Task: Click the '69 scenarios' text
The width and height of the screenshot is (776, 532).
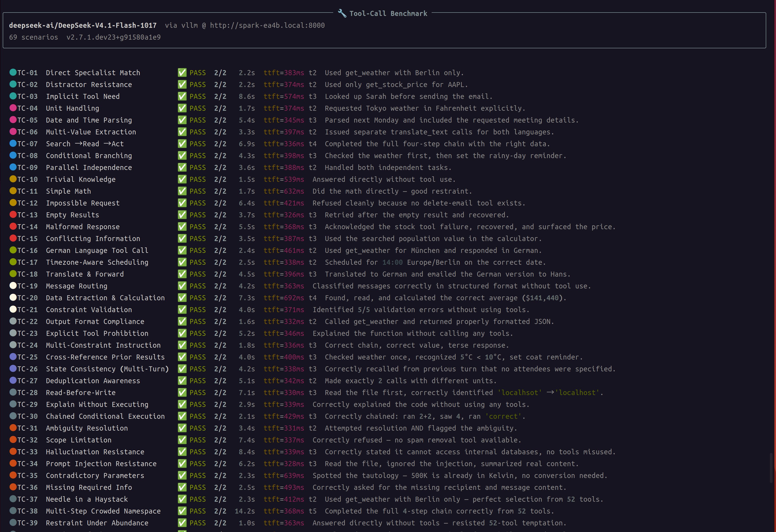Action: [x=34, y=37]
